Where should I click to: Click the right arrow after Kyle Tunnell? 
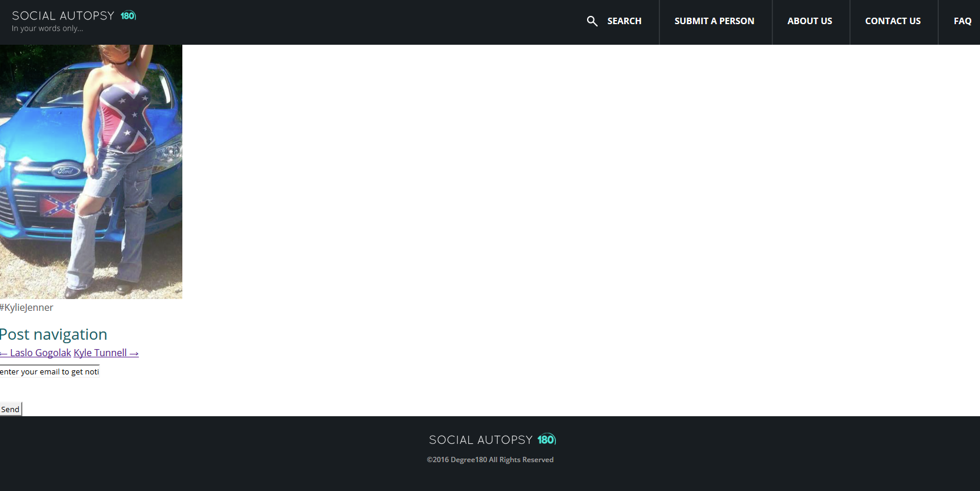point(134,353)
